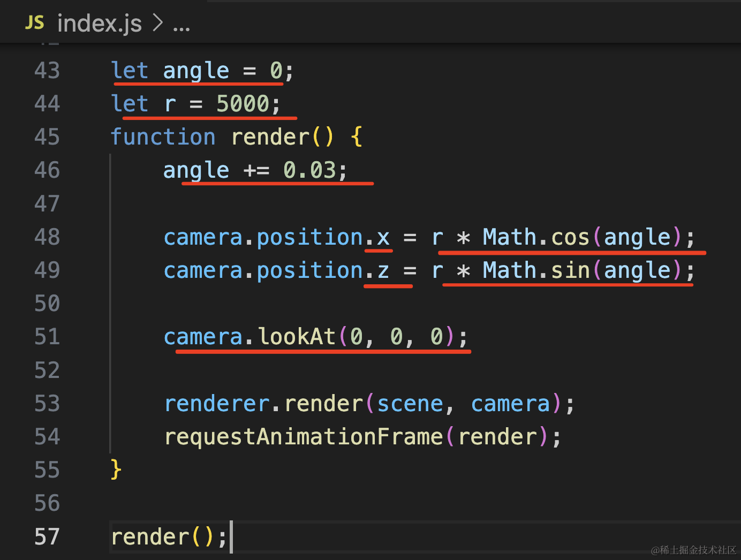Click the value 0.03 on line 46

[x=309, y=170]
